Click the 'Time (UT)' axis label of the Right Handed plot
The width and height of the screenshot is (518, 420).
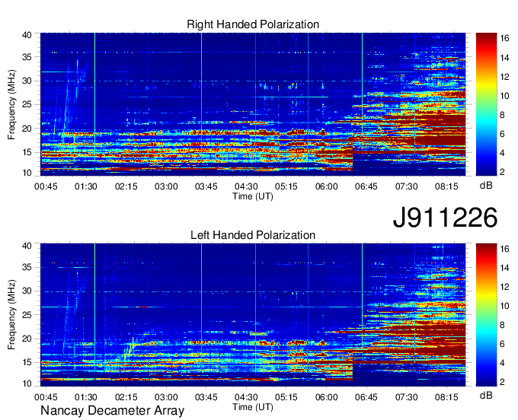253,196
